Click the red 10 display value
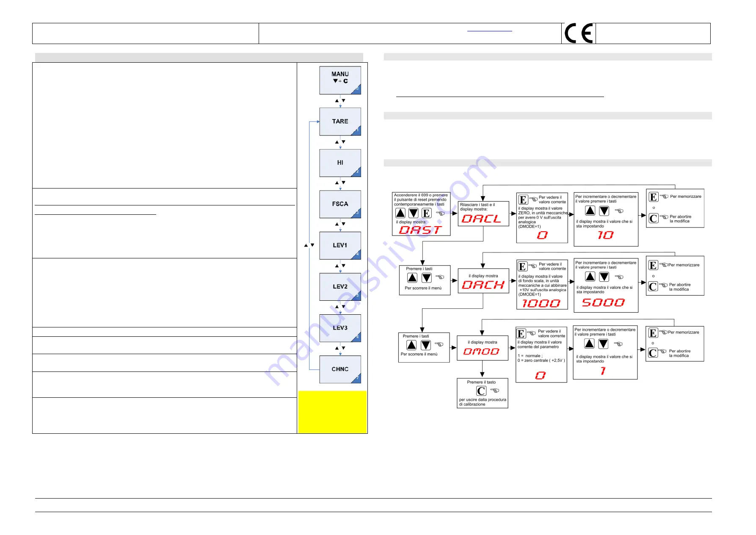This screenshot has width=756, height=535. click(605, 235)
